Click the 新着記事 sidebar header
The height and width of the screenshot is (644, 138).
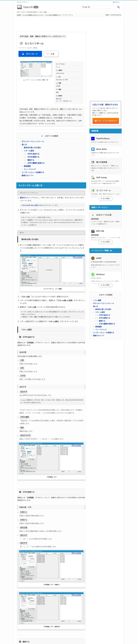[105, 131]
